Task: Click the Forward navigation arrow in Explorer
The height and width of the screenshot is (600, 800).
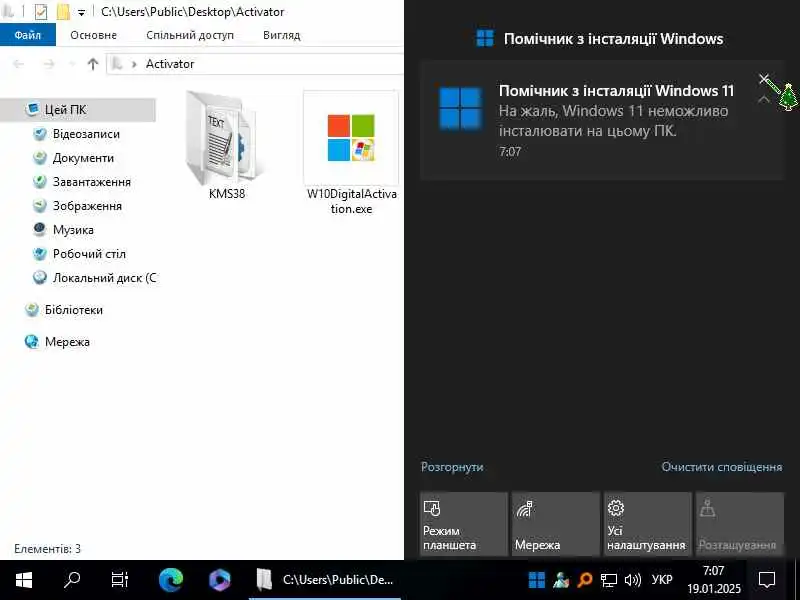Action: (x=48, y=64)
